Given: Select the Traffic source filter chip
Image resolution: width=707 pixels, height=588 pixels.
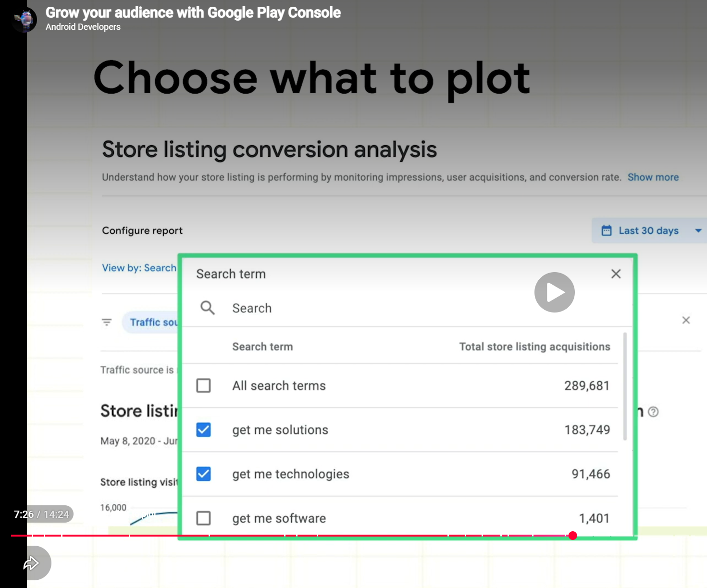Looking at the screenshot, I should [x=150, y=322].
